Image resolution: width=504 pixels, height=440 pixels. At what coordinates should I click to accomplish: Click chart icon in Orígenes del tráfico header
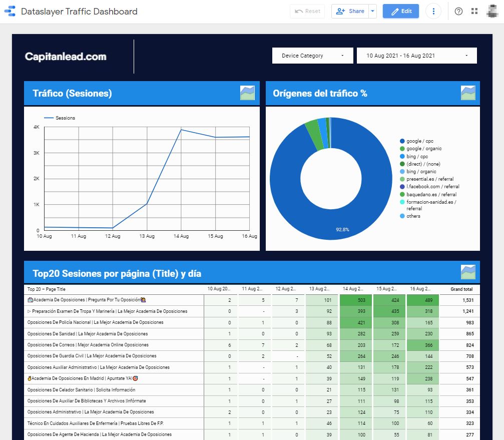coord(468,93)
